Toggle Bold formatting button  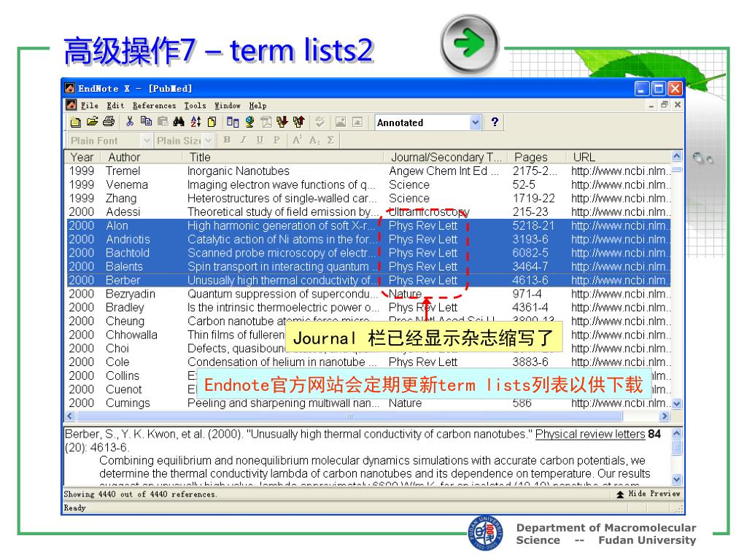coord(227,140)
